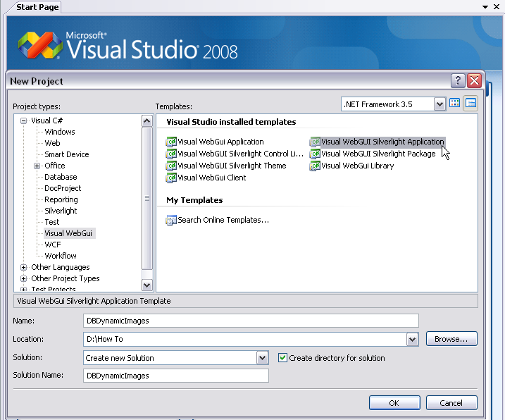Toggle Create directory for solution checkbox
This screenshot has width=505, height=420.
pyautogui.click(x=282, y=357)
